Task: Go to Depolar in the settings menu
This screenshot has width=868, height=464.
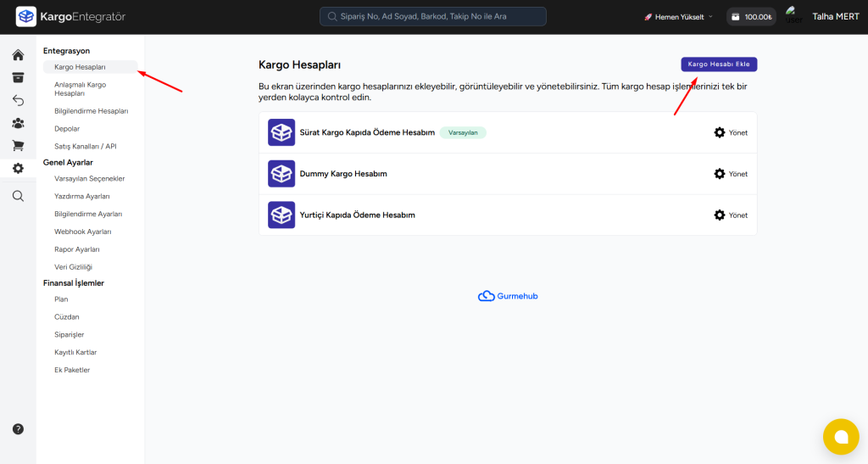Action: [x=67, y=129]
